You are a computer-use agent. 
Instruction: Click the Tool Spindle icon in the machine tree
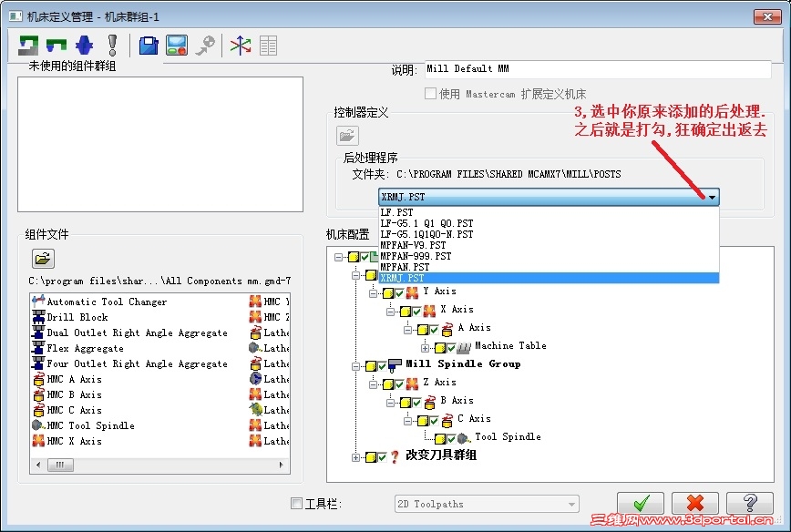click(x=463, y=438)
